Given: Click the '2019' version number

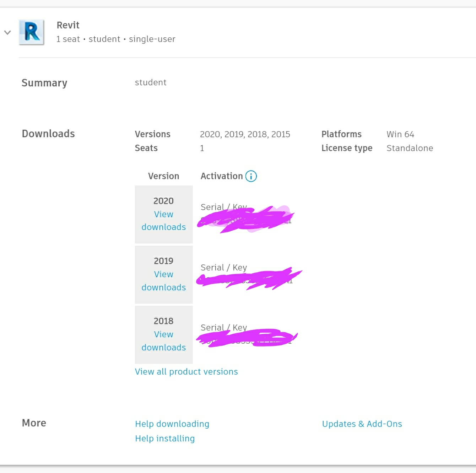Looking at the screenshot, I should pos(164,261).
